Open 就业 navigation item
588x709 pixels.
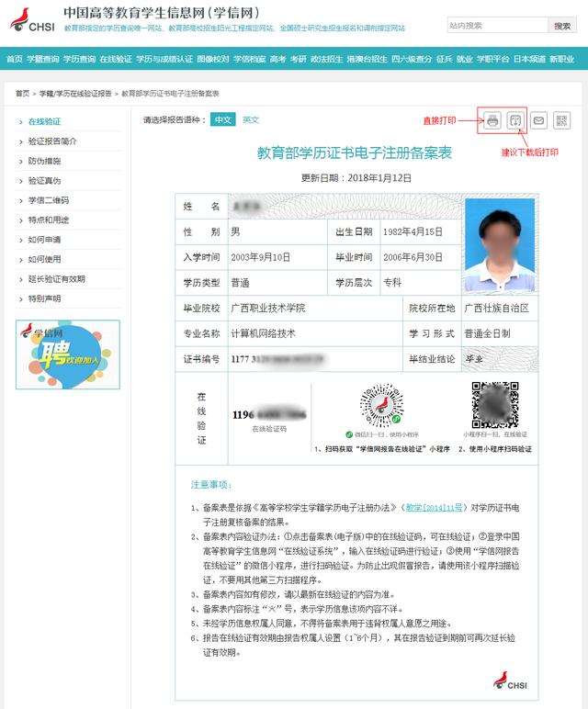[465, 59]
